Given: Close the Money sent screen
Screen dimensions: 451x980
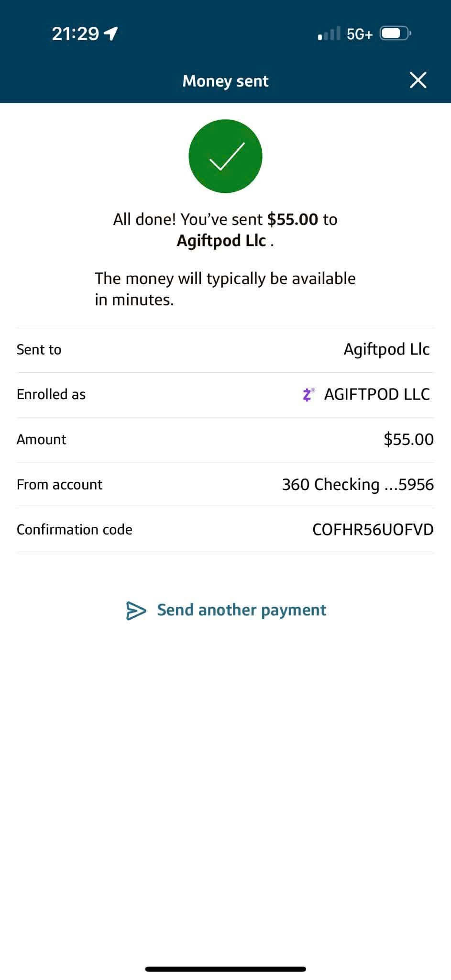Looking at the screenshot, I should pos(418,80).
